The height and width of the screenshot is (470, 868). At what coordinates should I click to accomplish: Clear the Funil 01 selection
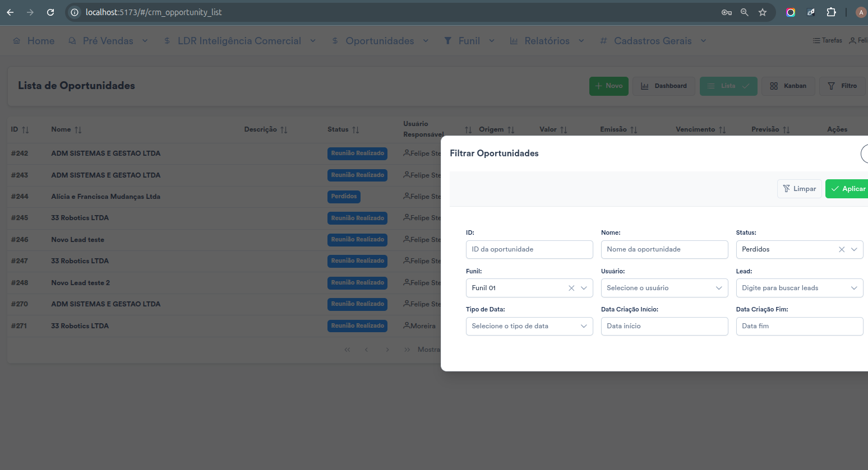tap(571, 288)
